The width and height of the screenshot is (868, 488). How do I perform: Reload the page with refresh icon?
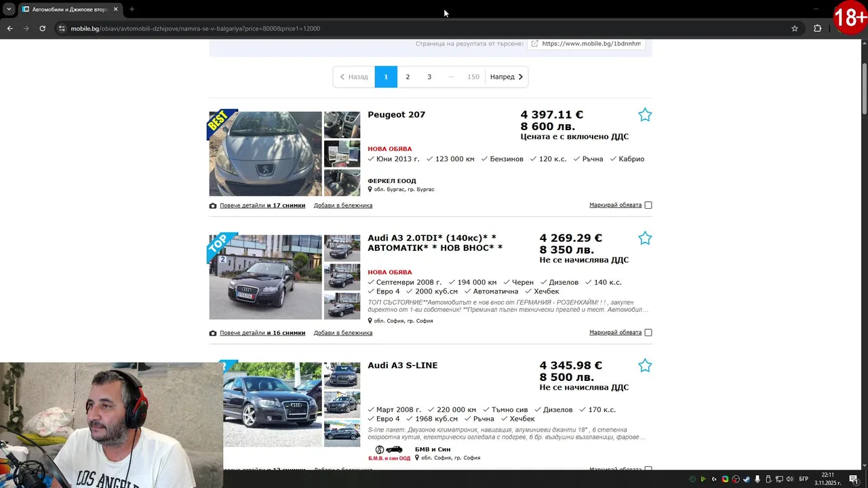(42, 28)
